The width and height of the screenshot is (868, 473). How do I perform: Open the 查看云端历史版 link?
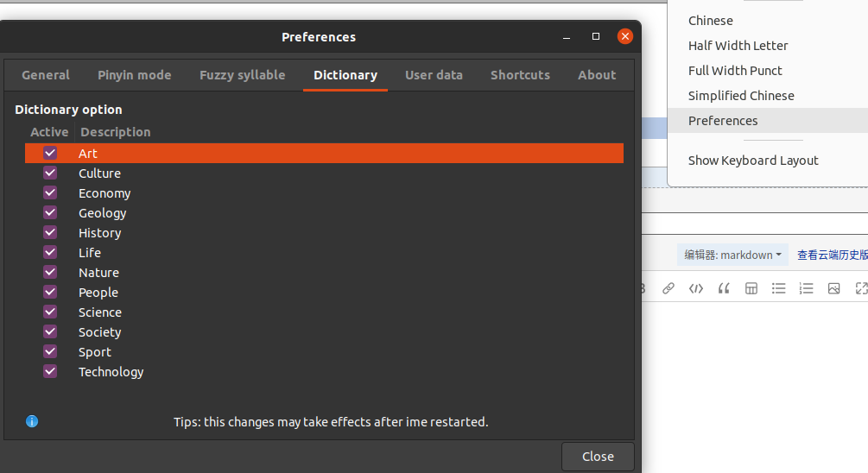(x=832, y=255)
